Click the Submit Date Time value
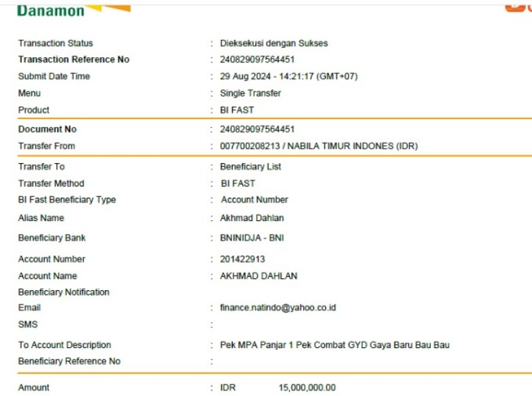 (289, 76)
